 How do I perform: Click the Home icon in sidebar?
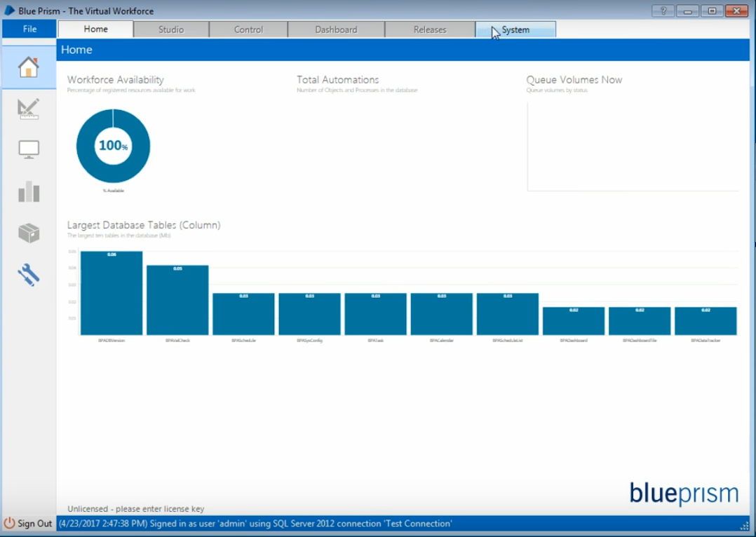point(28,68)
